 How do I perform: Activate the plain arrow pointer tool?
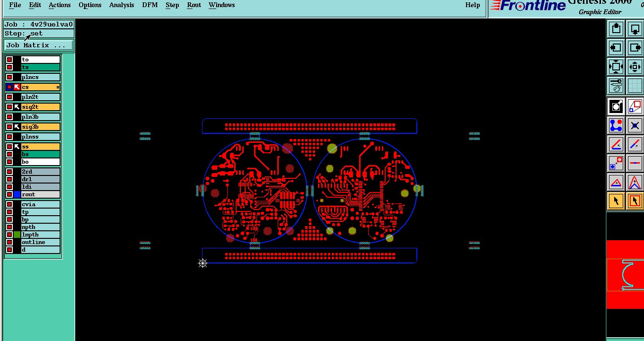[x=616, y=201]
